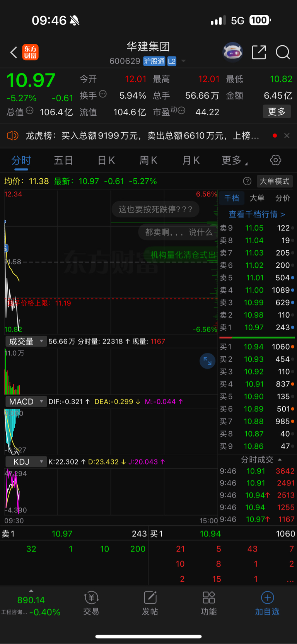
Task: Tap trade row with volume 3642
Action: click(x=257, y=471)
